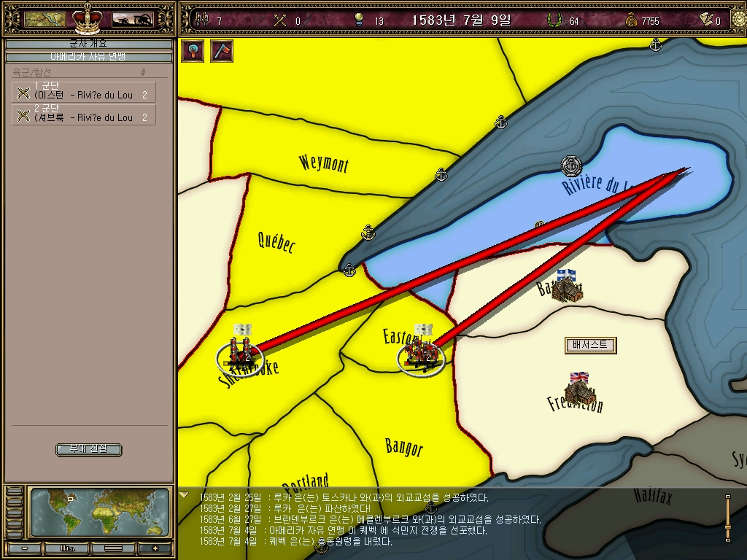The width and height of the screenshot is (747, 560).
Task: Select the 1 군단 army row
Action: click(x=84, y=91)
